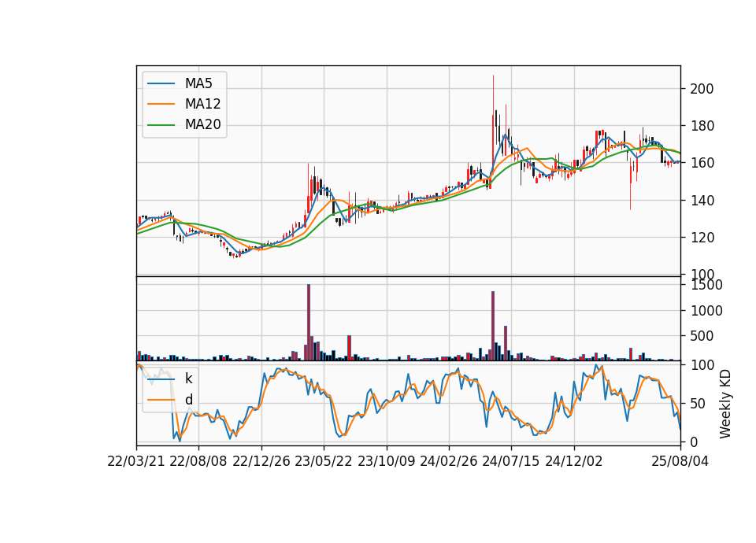Click the 120 price axis label
The height and width of the screenshot is (543, 756).
(702, 238)
